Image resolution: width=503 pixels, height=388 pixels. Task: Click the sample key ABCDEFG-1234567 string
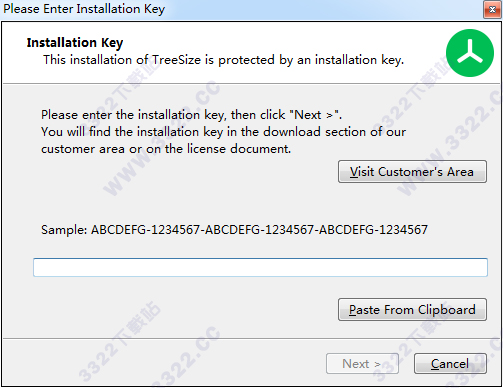(x=259, y=230)
